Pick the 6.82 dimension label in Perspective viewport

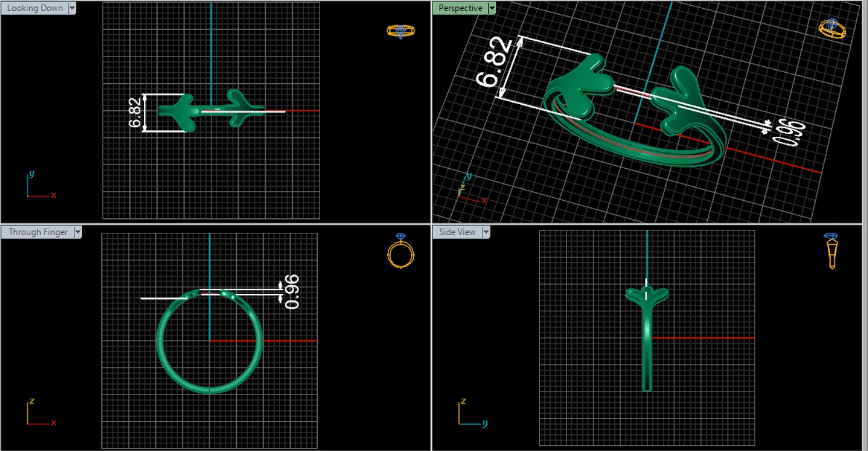coord(495,62)
